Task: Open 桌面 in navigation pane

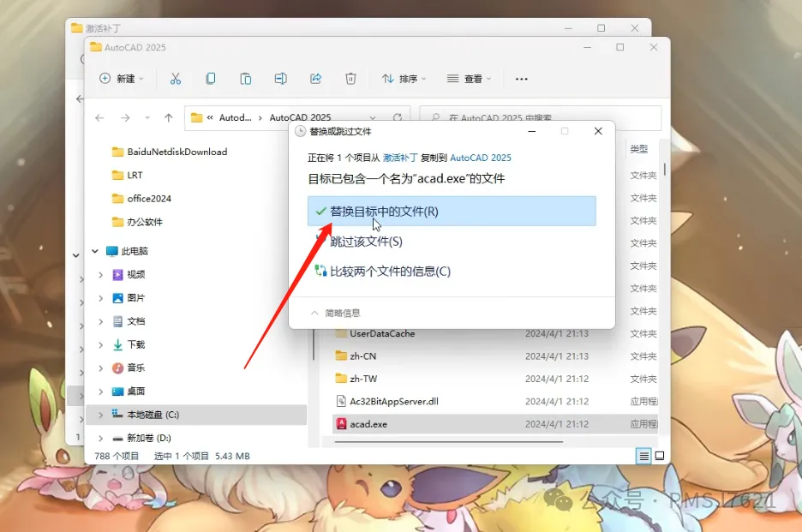Action: 129,392
